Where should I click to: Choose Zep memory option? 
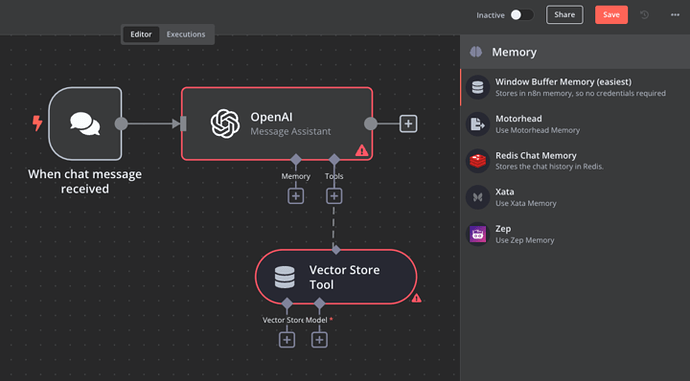click(576, 234)
